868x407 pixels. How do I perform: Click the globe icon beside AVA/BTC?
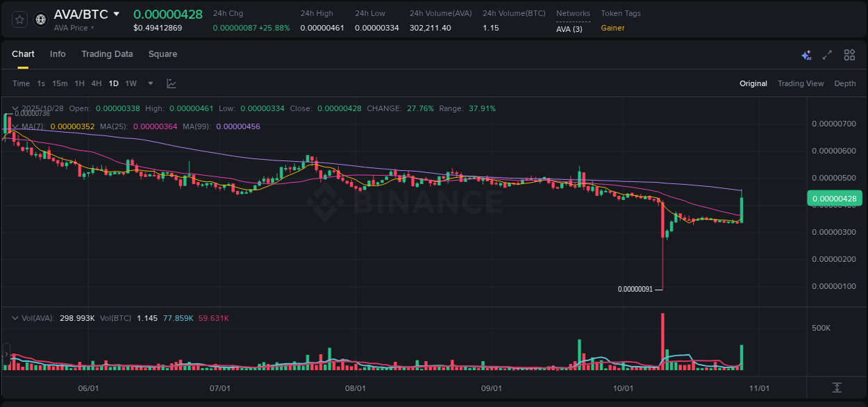40,19
